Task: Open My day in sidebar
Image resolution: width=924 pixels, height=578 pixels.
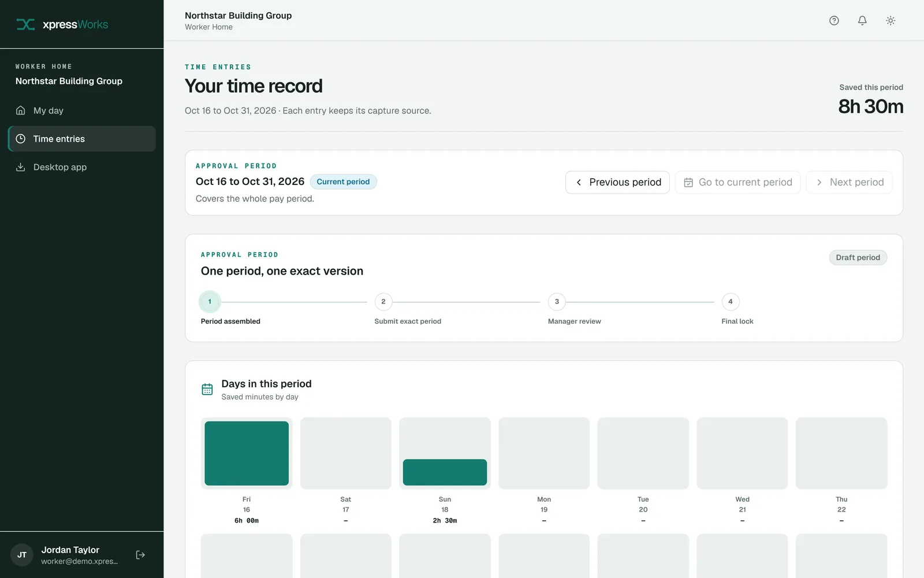Action: [82, 110]
